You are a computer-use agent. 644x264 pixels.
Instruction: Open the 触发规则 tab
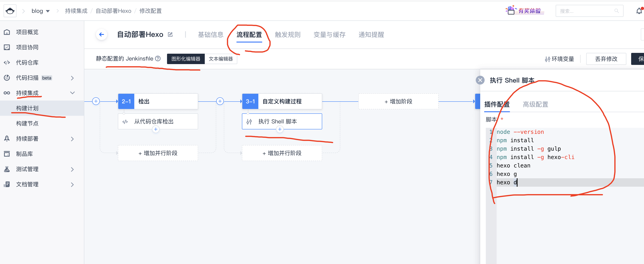pos(287,35)
